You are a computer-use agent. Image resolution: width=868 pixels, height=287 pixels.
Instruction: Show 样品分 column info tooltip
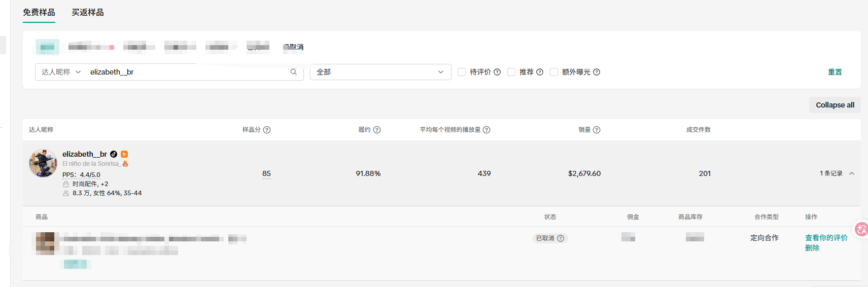coord(267,130)
